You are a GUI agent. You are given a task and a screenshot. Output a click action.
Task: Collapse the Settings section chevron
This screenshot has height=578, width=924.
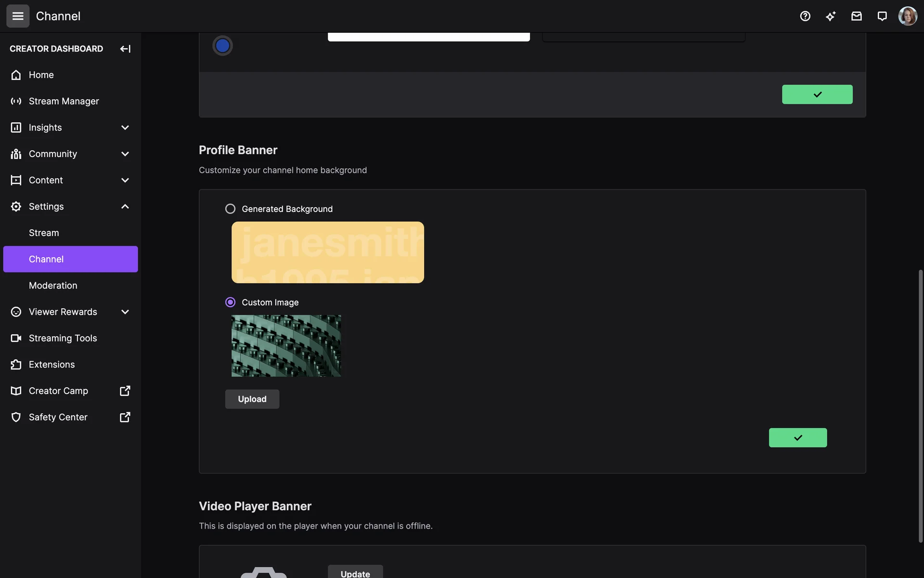click(125, 207)
